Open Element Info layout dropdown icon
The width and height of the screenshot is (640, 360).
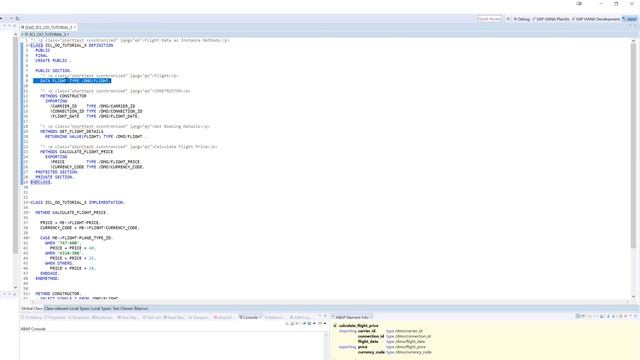[x=583, y=316]
